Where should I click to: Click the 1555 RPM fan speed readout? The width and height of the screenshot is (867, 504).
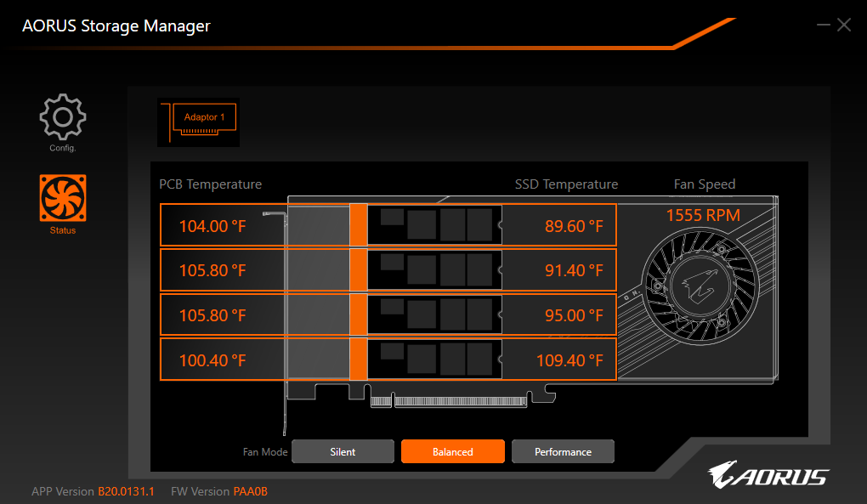coord(703,215)
